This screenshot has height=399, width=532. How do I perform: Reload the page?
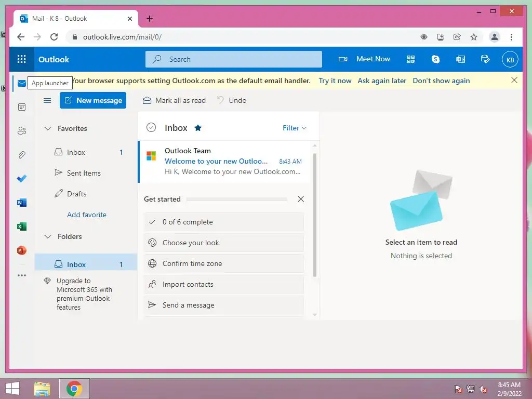click(54, 37)
